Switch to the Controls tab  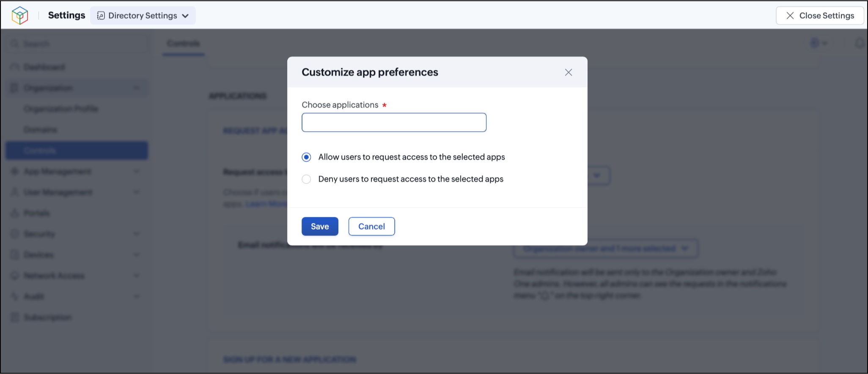click(183, 44)
